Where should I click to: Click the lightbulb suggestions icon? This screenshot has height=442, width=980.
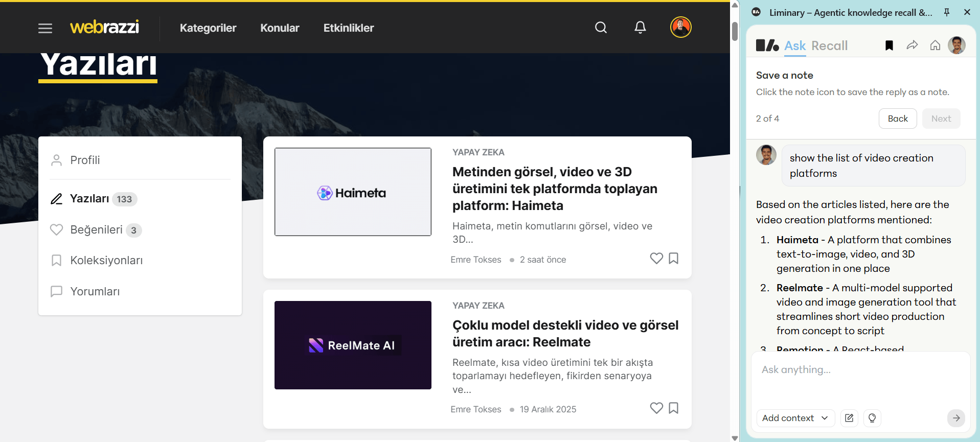click(x=872, y=418)
